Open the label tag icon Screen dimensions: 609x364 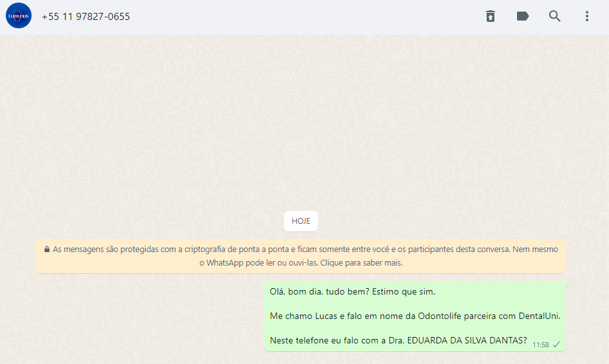pyautogui.click(x=523, y=16)
